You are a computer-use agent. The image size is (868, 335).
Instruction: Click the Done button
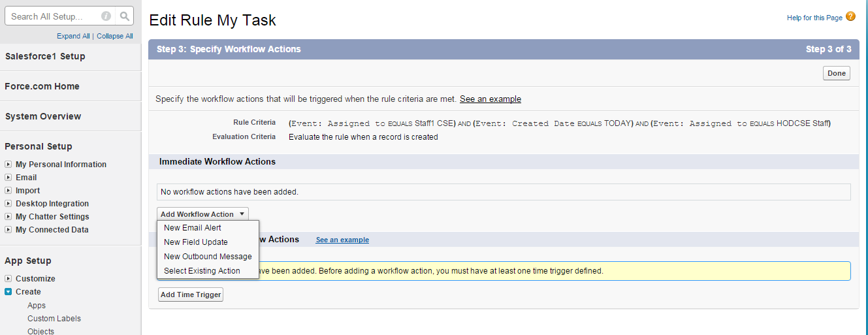click(x=836, y=73)
